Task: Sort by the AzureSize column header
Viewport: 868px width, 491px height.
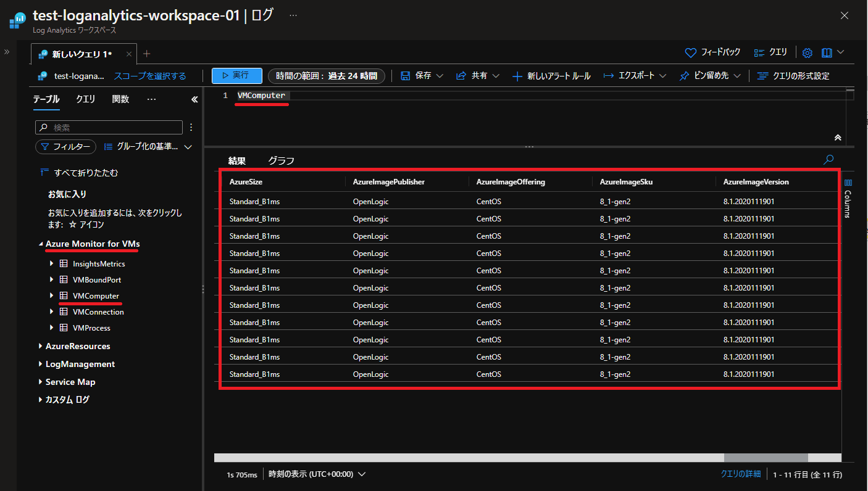Action: [246, 182]
